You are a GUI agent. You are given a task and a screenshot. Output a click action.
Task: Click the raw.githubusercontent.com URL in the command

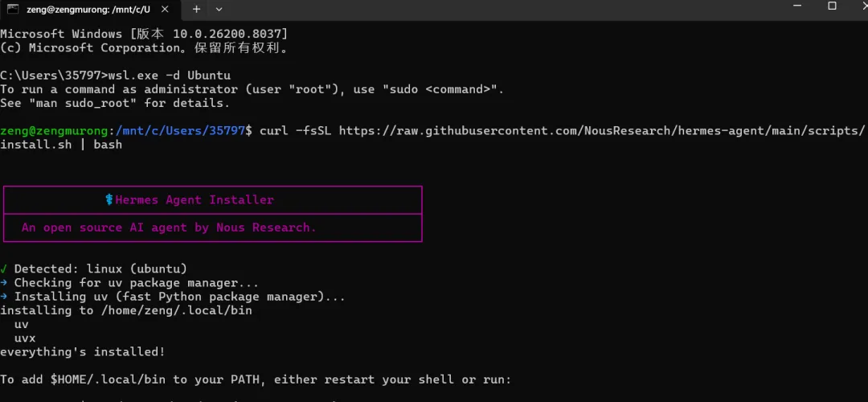[601, 131]
